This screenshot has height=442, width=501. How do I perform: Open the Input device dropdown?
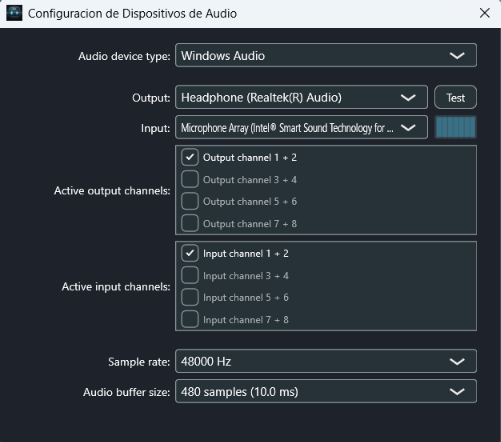(301, 127)
